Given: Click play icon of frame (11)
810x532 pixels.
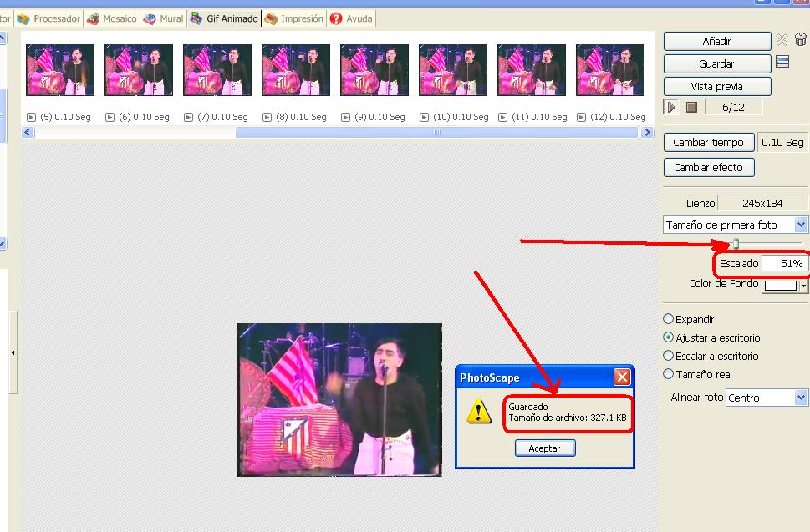Looking at the screenshot, I should pos(502,117).
